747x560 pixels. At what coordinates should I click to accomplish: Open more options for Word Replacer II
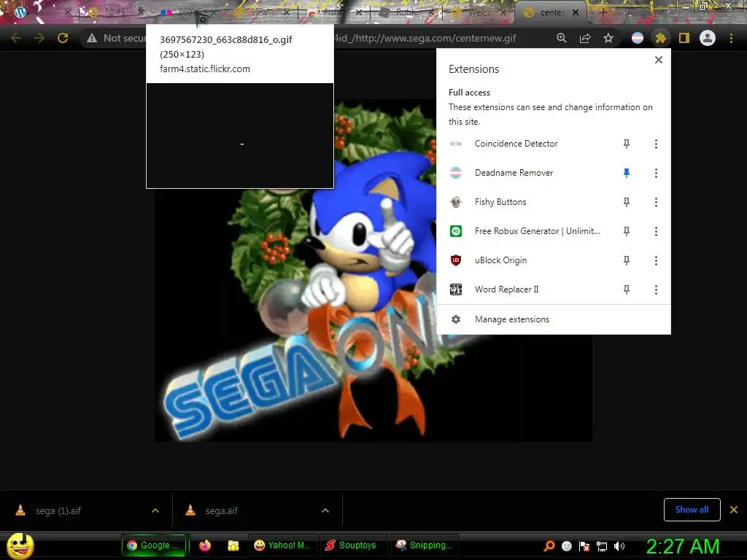pyautogui.click(x=656, y=289)
